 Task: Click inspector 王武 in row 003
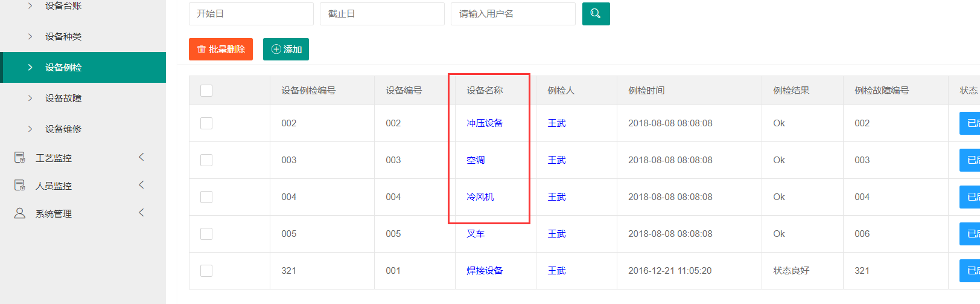click(557, 160)
